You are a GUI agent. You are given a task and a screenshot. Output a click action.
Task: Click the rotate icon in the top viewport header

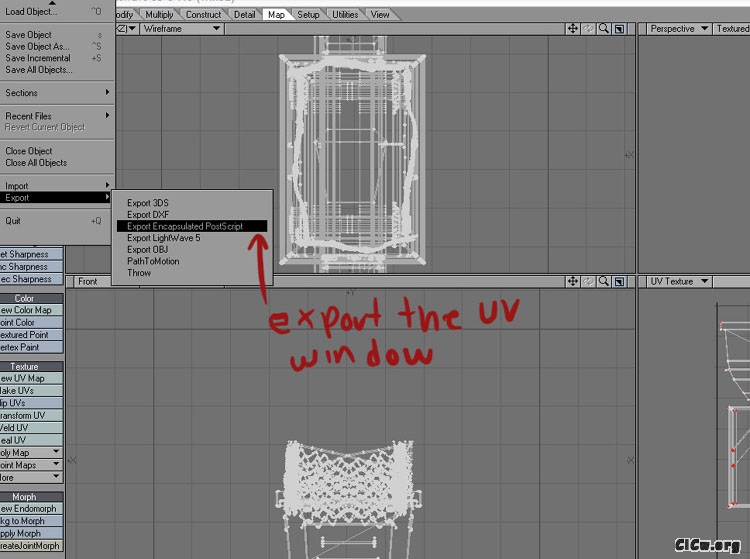point(589,29)
